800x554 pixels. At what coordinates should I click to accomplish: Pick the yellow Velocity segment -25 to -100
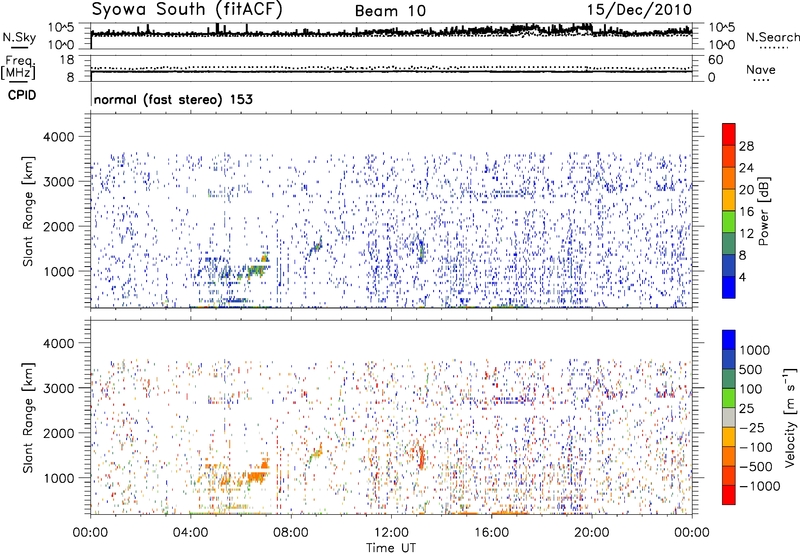[x=729, y=437]
